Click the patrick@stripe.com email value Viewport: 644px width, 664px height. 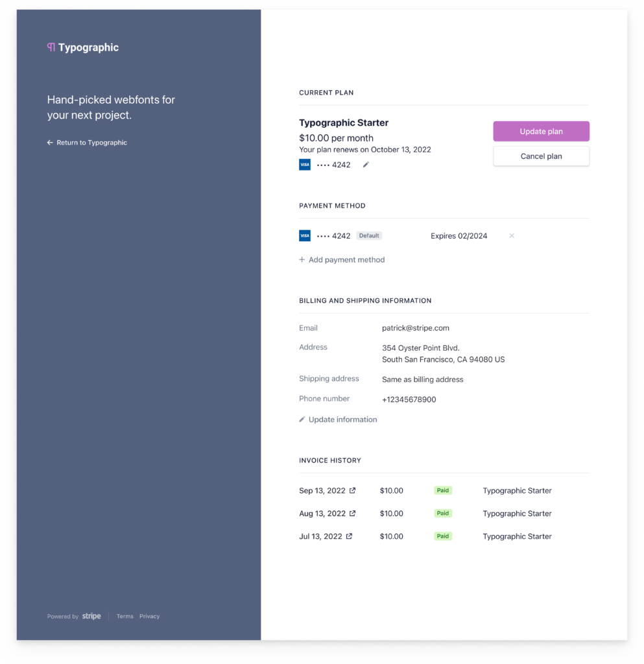pyautogui.click(x=416, y=327)
